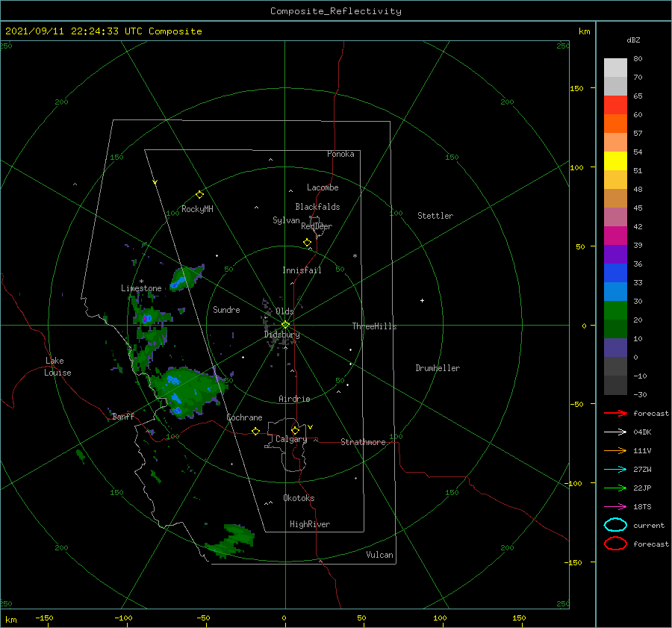Click the HighRiver town label

(x=310, y=524)
